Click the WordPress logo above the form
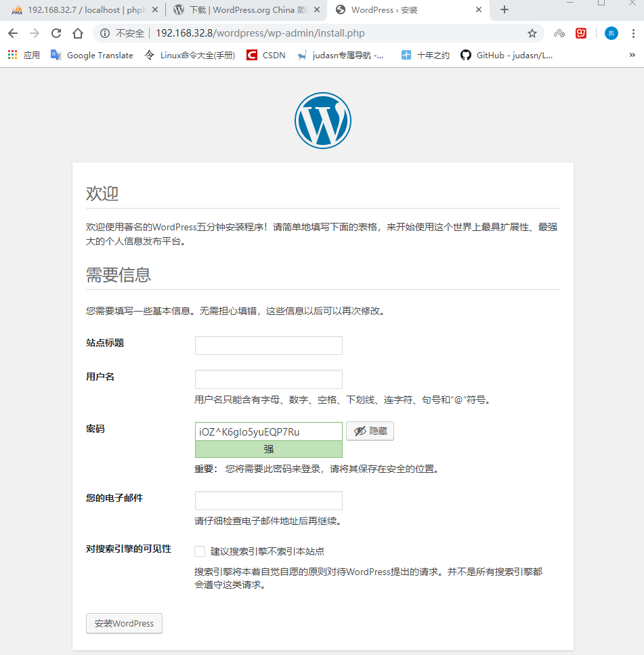Screen dimensions: 644x655 322,120
